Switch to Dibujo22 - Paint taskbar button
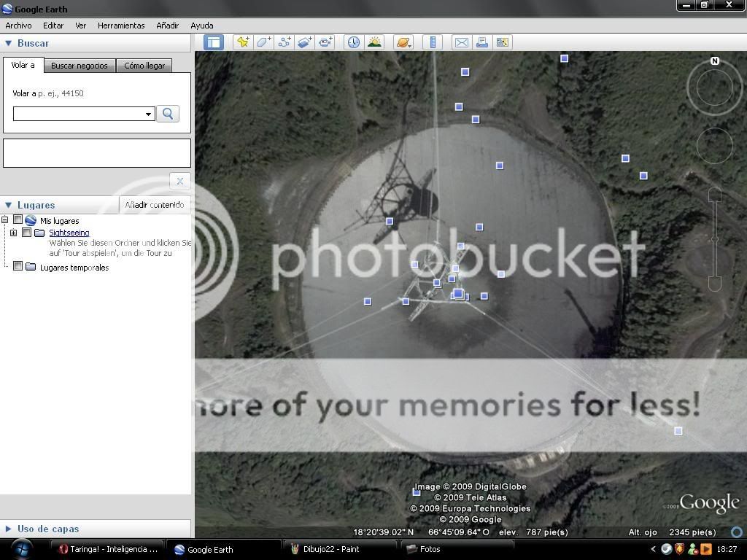747x560 pixels. pyautogui.click(x=340, y=550)
